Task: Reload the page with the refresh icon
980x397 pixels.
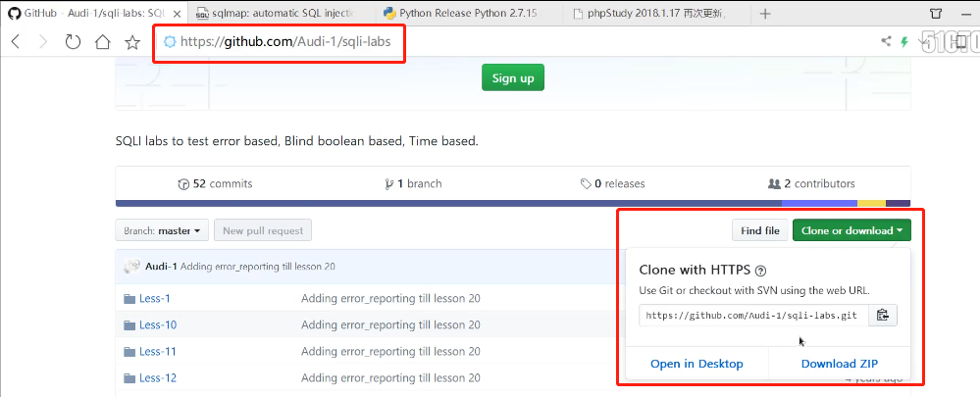Action: coord(74,42)
